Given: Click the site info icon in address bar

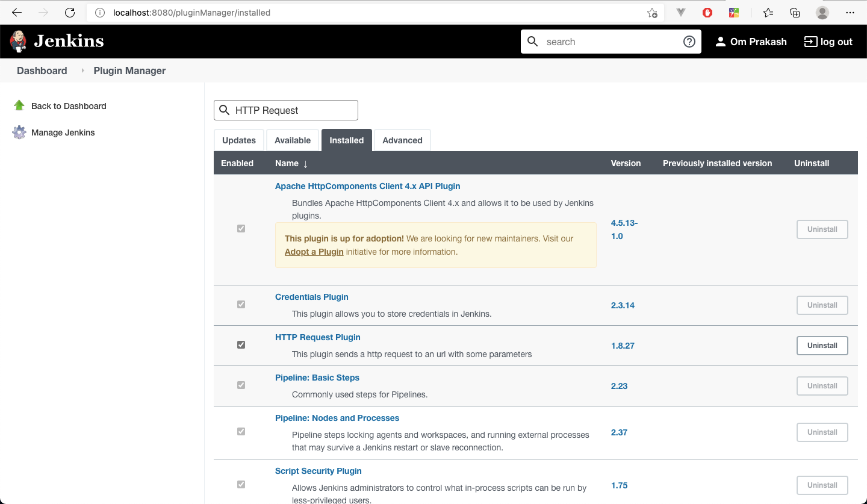Looking at the screenshot, I should pos(101,13).
